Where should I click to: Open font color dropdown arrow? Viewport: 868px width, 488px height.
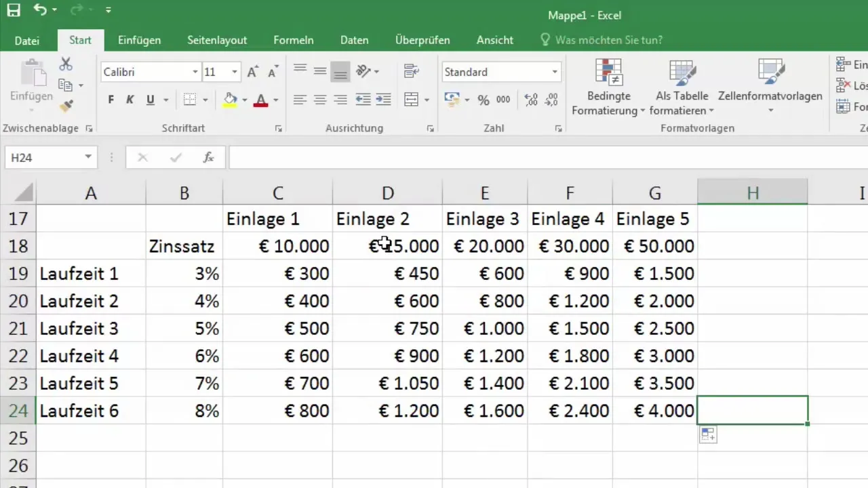[276, 100]
